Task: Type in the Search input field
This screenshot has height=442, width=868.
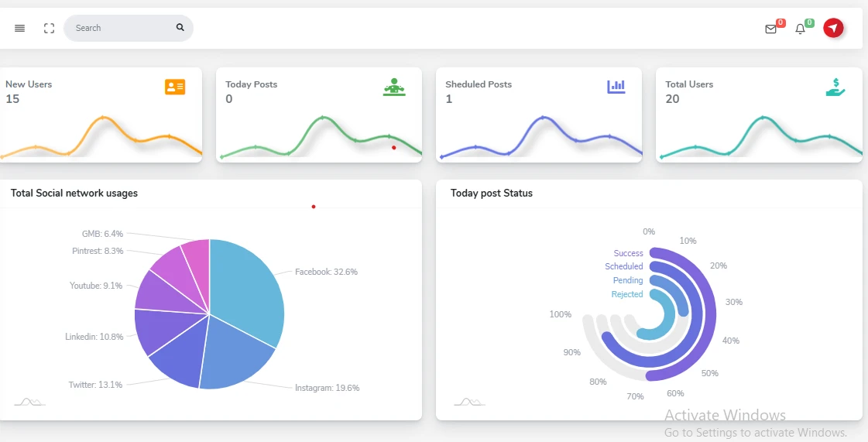Action: point(120,28)
